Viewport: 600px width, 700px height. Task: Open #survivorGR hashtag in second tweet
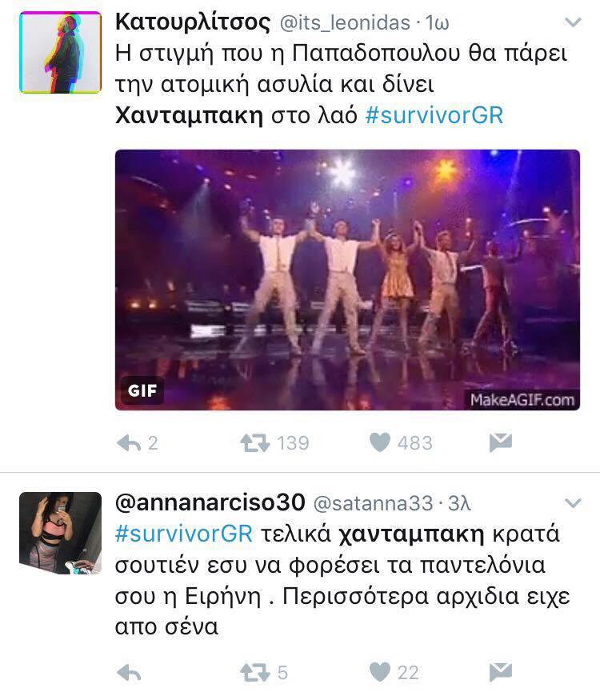pyautogui.click(x=184, y=534)
